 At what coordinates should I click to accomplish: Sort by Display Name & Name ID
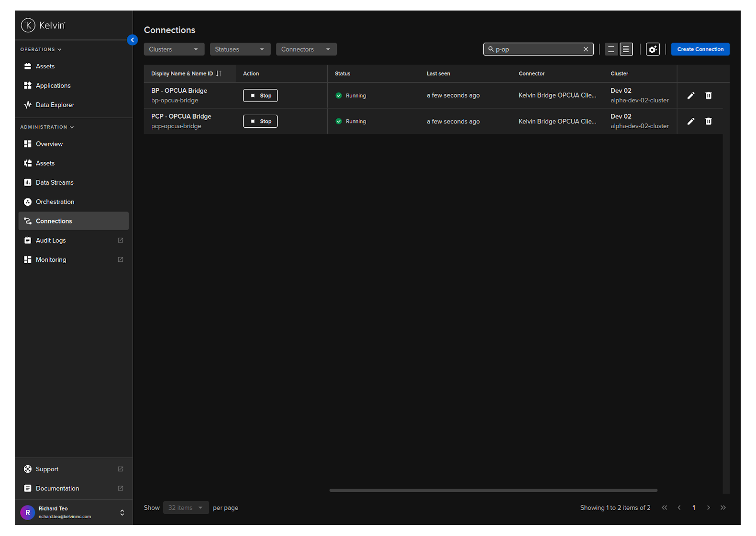coord(218,74)
